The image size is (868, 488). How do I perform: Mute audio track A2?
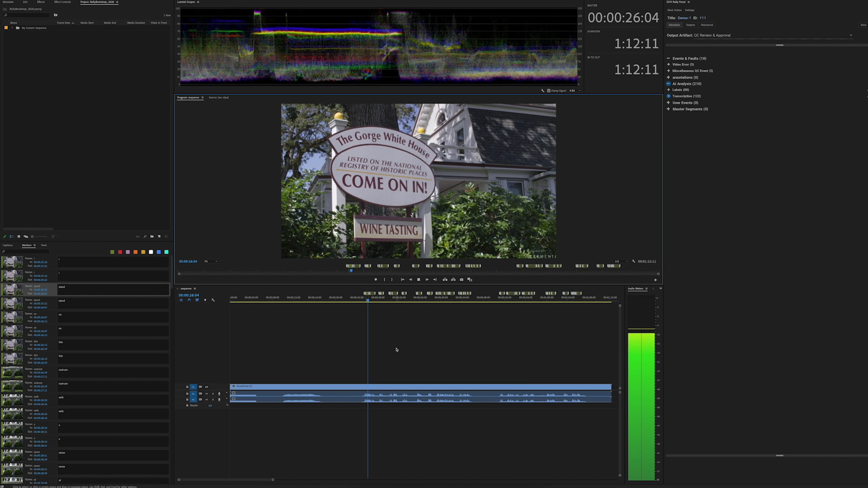click(207, 399)
